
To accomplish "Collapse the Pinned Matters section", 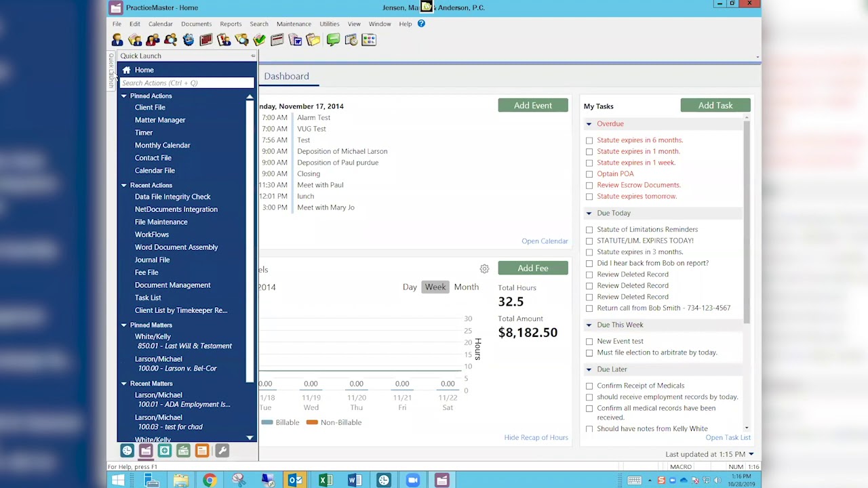I will [124, 325].
